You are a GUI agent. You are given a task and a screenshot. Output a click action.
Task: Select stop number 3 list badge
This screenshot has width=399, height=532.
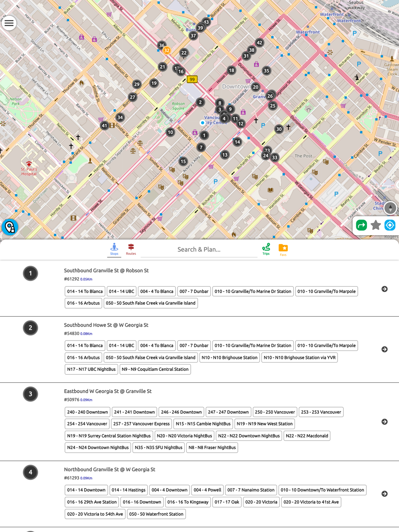click(30, 394)
